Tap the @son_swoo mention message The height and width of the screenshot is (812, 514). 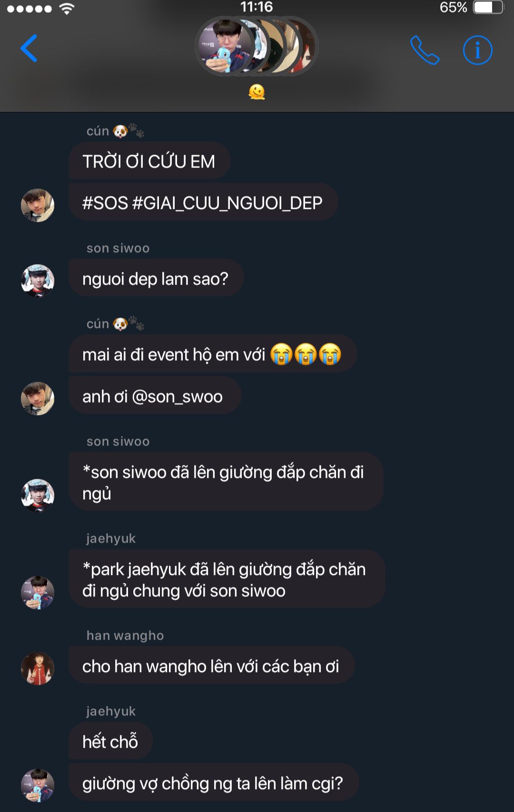pos(155,396)
